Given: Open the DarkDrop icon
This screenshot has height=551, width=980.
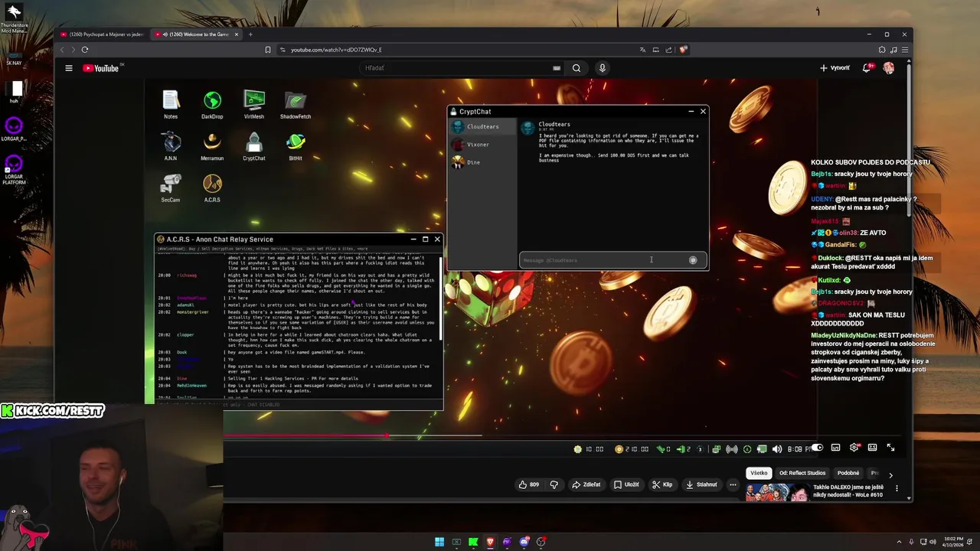Looking at the screenshot, I should [212, 105].
